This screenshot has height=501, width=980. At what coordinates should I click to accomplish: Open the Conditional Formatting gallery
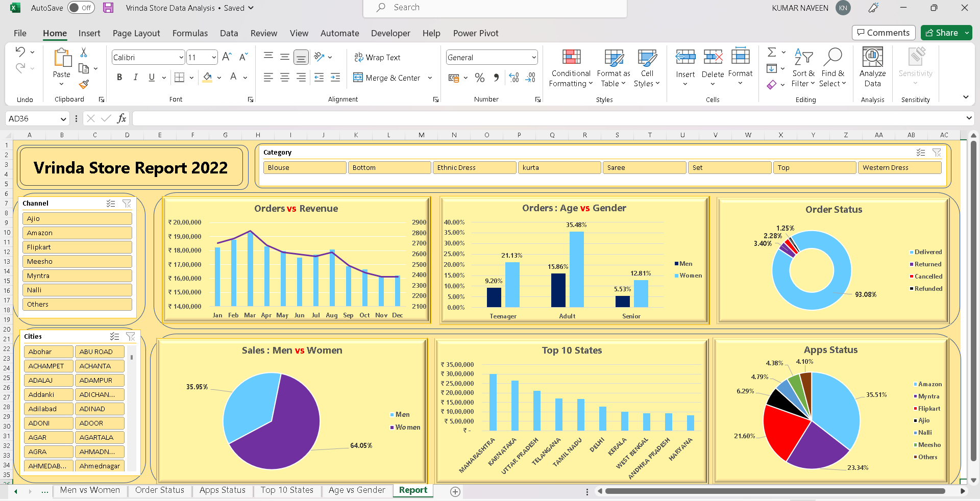pos(570,68)
